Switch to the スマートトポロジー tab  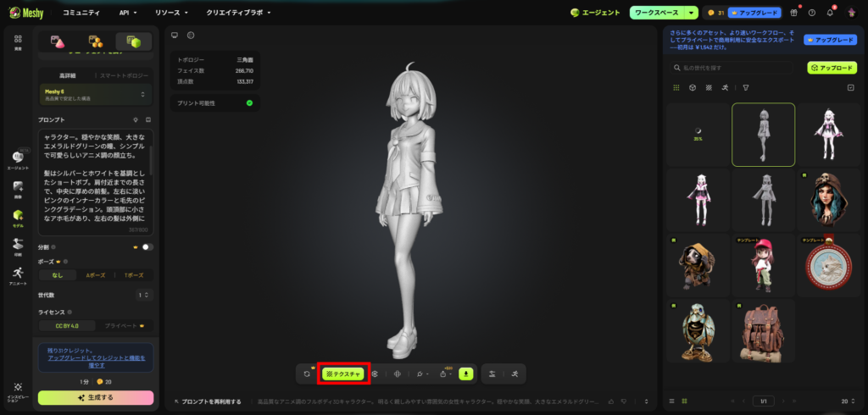point(124,75)
